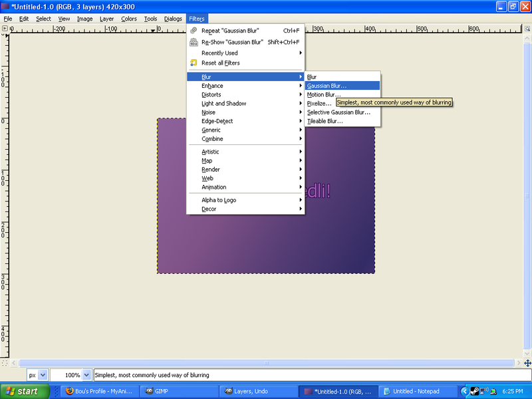Expand the Light and Shadow submenu
This screenshot has height=399, width=532.
coord(245,104)
